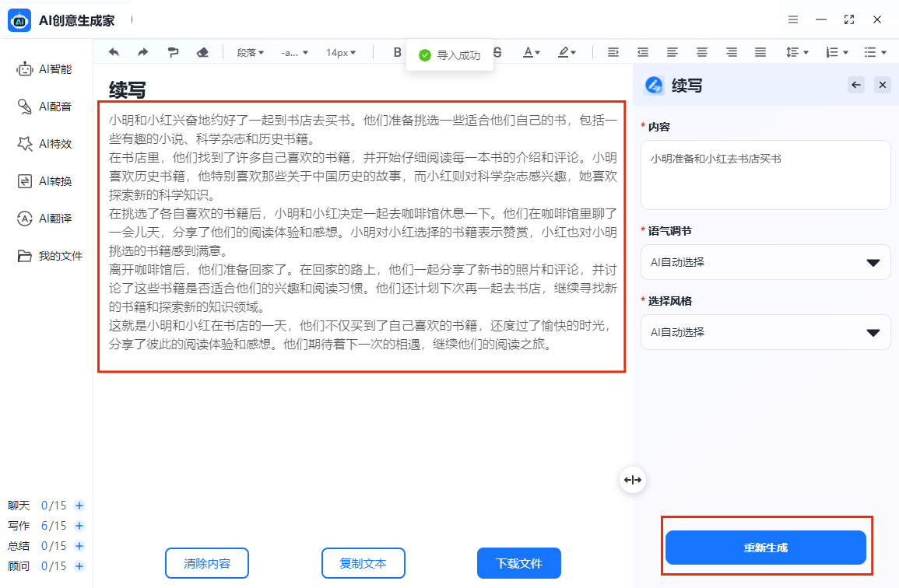
Task: Toggle strikethrough formatting
Action: (x=497, y=52)
